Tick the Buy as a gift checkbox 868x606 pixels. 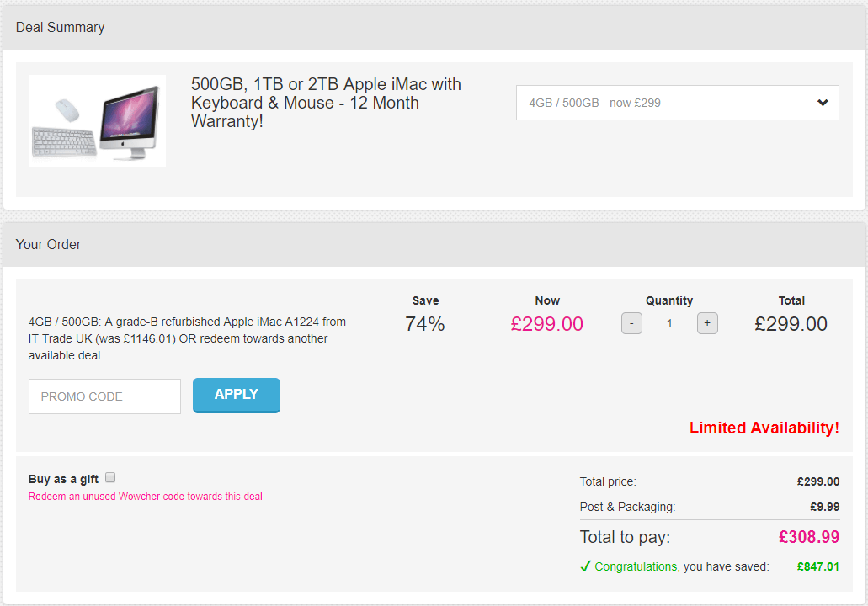tap(110, 478)
